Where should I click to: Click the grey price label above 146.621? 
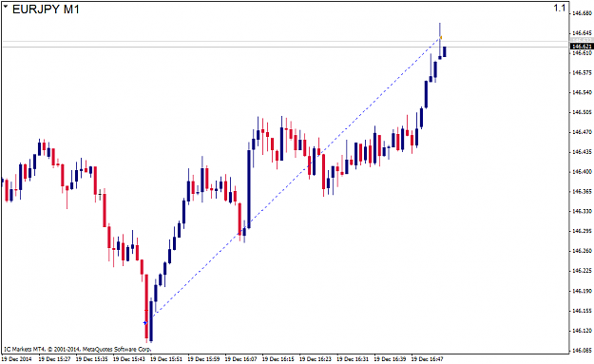coord(582,39)
